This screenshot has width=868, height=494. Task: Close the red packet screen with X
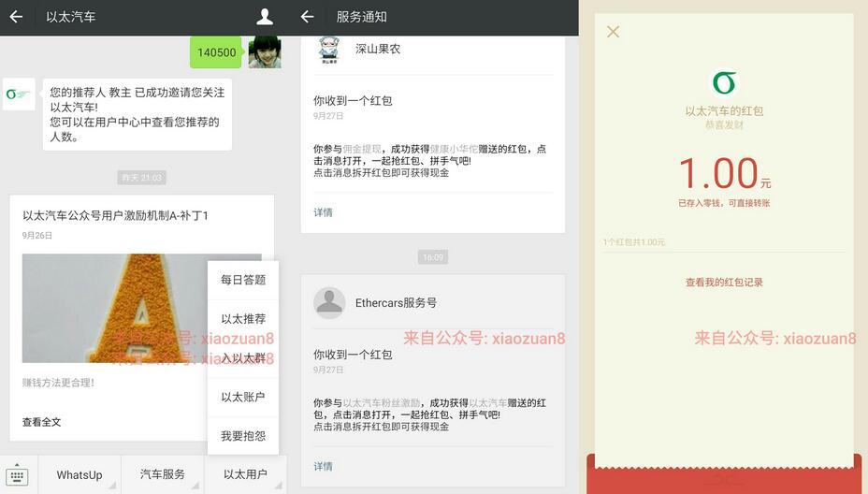613,32
